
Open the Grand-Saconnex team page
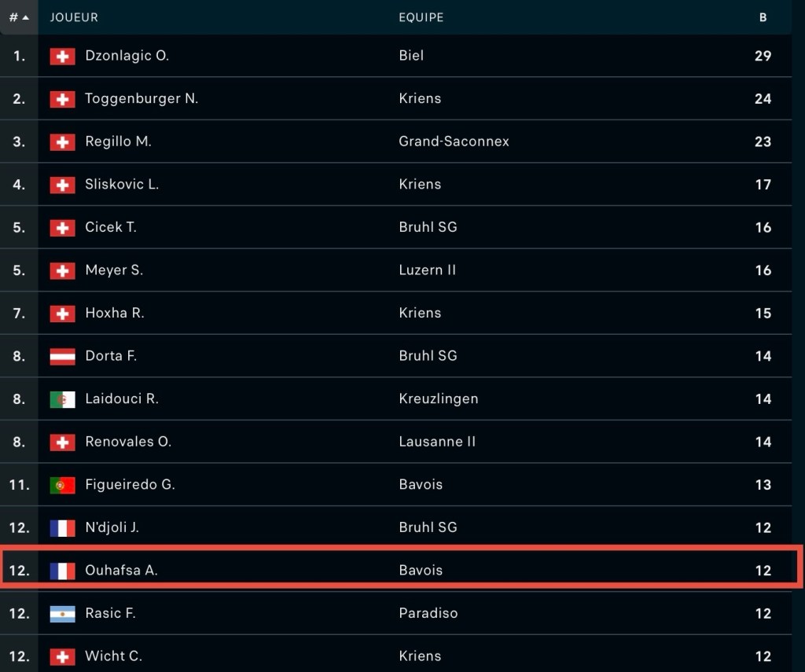click(x=454, y=141)
